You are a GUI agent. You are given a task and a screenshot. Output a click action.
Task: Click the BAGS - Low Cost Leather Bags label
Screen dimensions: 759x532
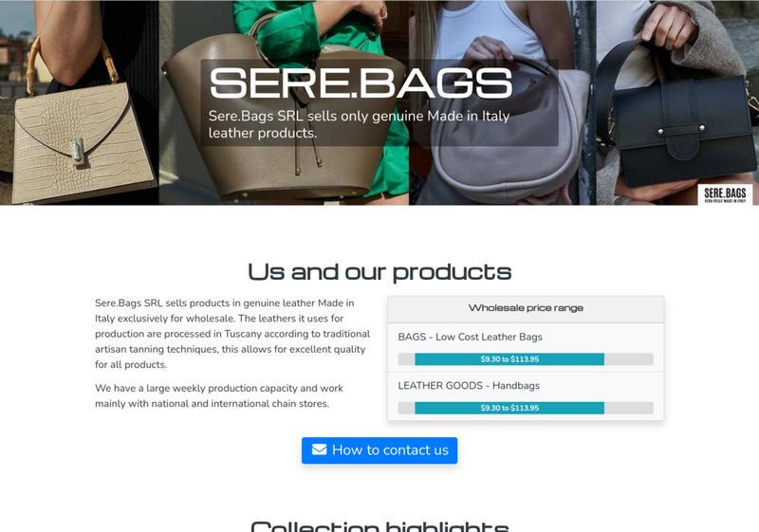(470, 337)
